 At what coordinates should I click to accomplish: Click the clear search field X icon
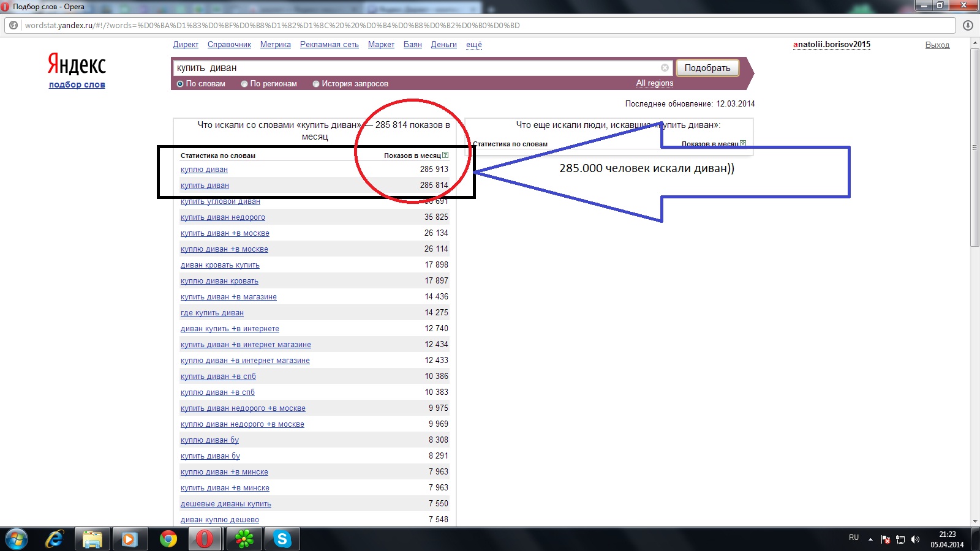tap(665, 68)
